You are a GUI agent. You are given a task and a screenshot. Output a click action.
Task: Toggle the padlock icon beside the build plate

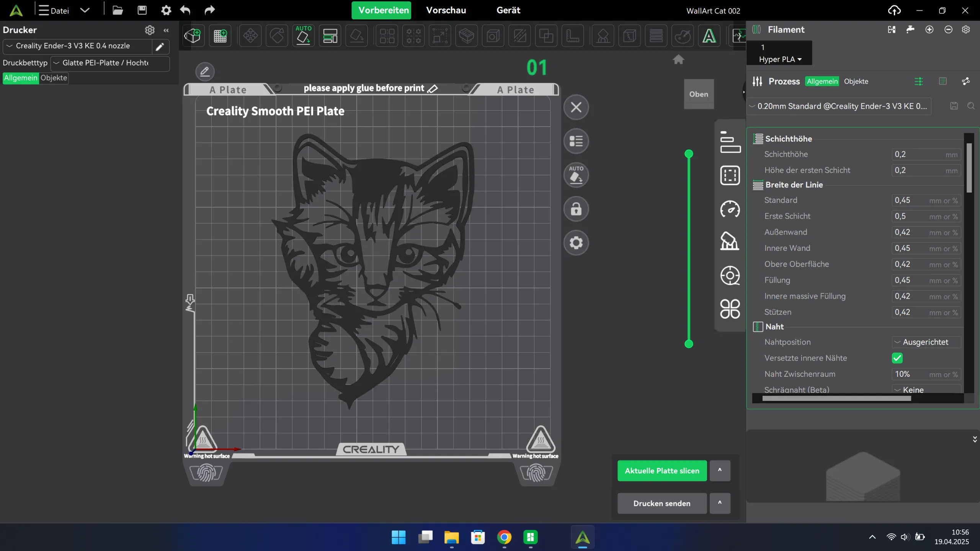pyautogui.click(x=577, y=209)
